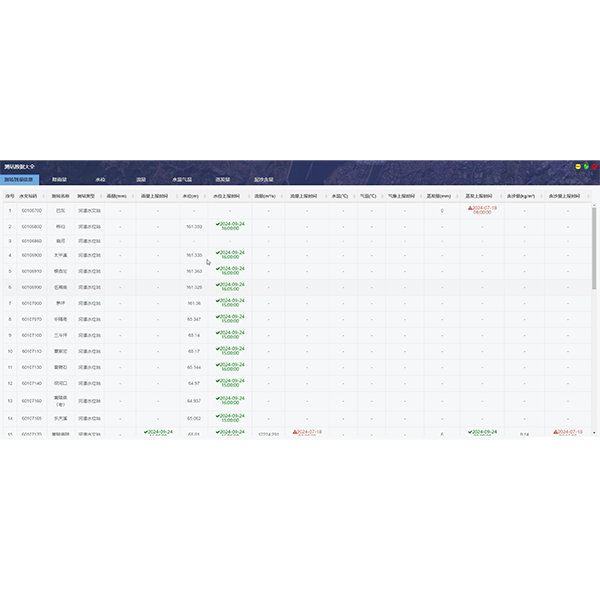Click water level value 64.937
This screenshot has width=600, height=600.
194,401
